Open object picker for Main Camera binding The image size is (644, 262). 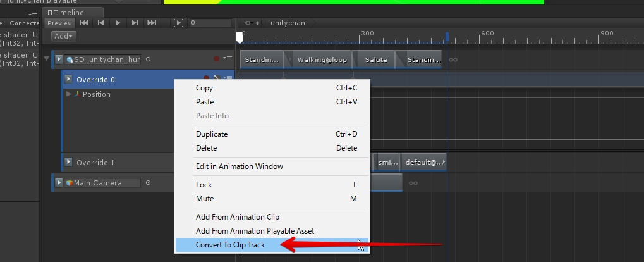tap(149, 183)
